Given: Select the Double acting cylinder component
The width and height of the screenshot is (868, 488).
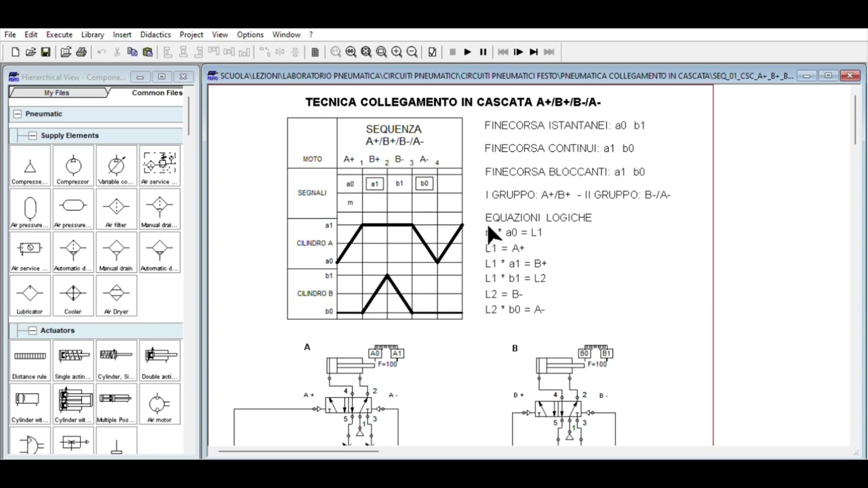Looking at the screenshot, I should pyautogui.click(x=159, y=361).
